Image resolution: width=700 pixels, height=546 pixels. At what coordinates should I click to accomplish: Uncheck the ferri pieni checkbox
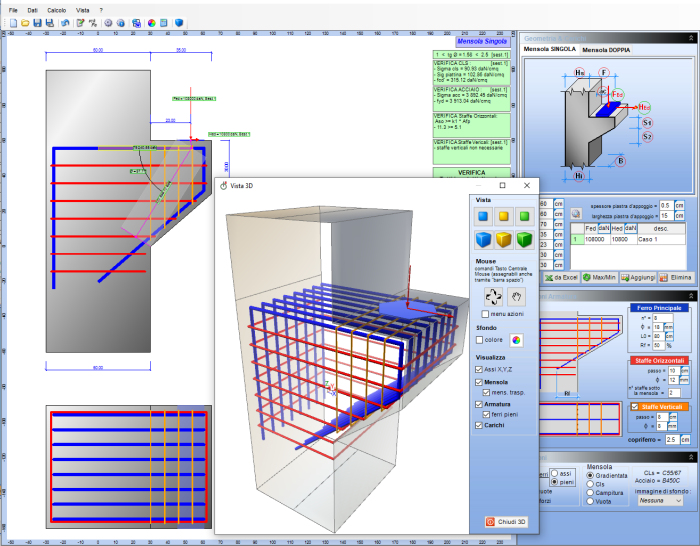(x=486, y=414)
